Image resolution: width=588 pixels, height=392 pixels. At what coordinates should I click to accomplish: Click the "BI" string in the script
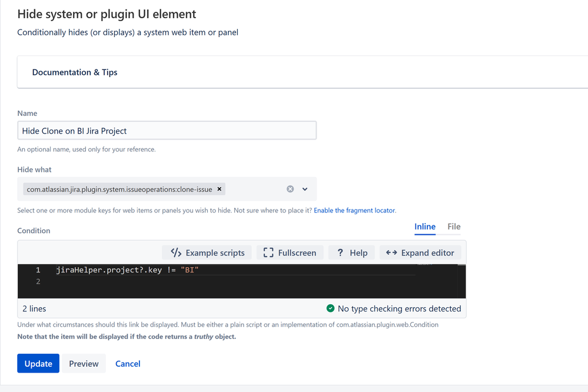pos(191,270)
